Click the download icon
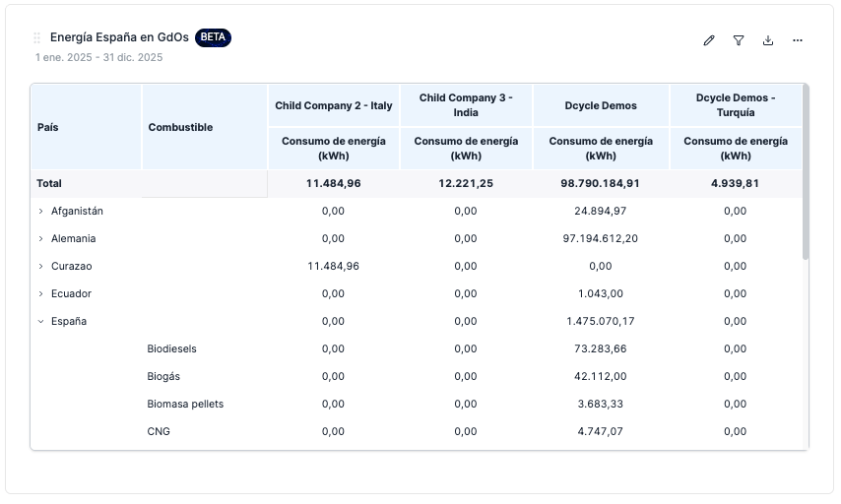 coord(768,40)
